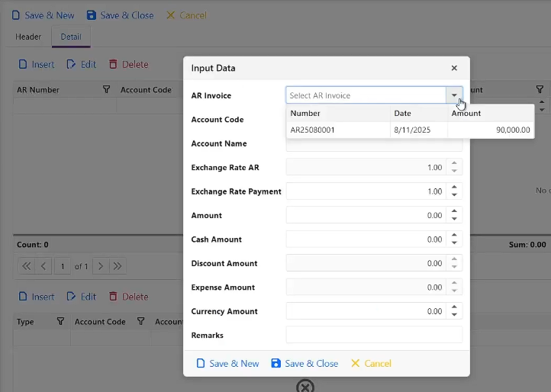Click the Exchange Rate Payment input

(x=366, y=191)
